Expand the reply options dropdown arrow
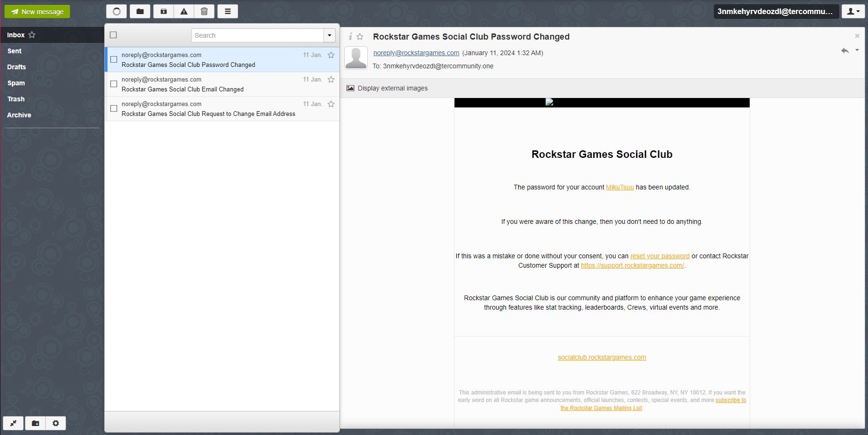 (x=857, y=50)
